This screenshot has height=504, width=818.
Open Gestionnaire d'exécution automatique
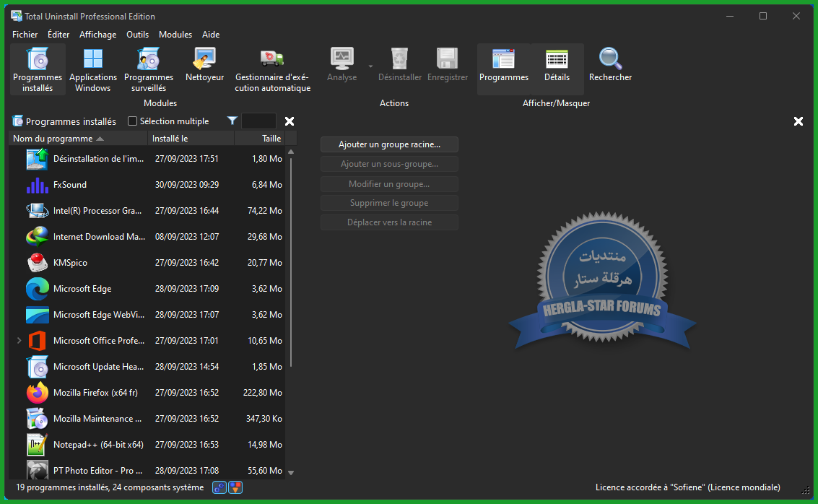coord(272,69)
